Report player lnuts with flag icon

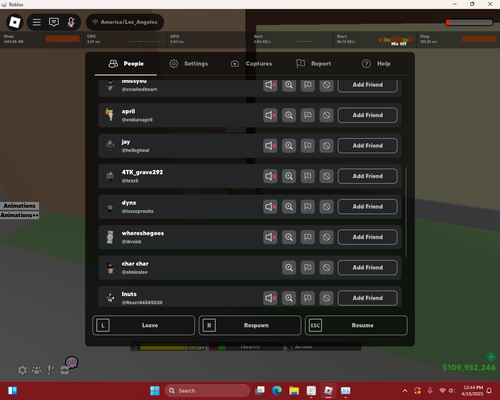308,298
